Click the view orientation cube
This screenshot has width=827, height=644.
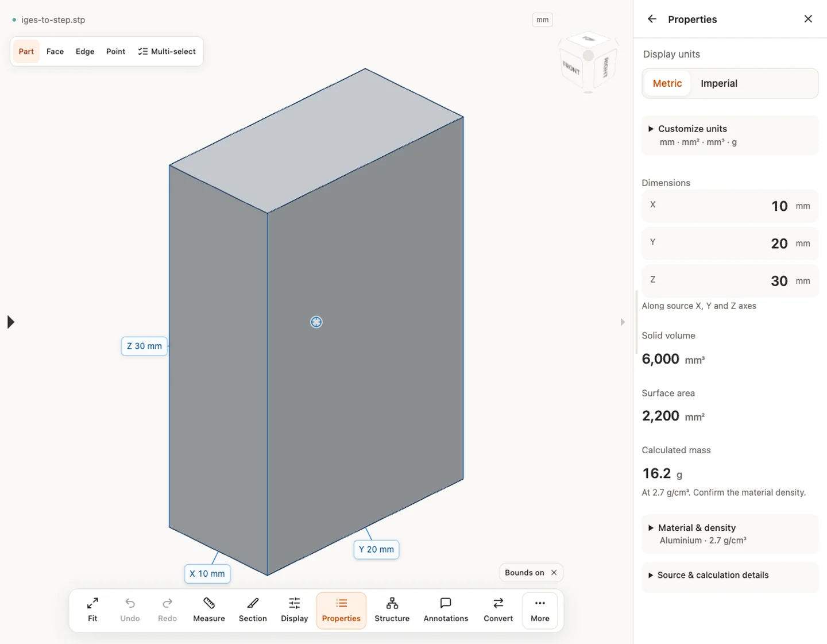[588, 62]
